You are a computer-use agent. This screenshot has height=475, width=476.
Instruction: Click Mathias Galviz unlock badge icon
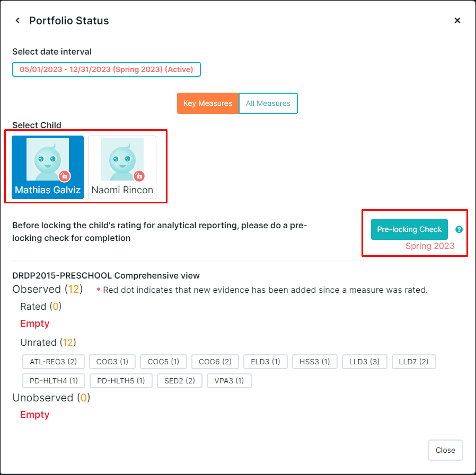pos(65,176)
